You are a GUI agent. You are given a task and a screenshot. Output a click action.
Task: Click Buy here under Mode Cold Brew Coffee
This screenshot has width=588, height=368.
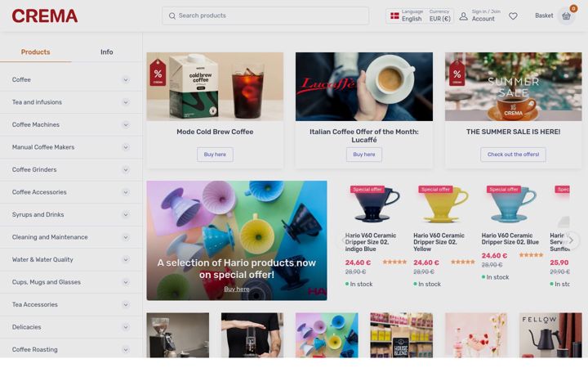(215, 155)
